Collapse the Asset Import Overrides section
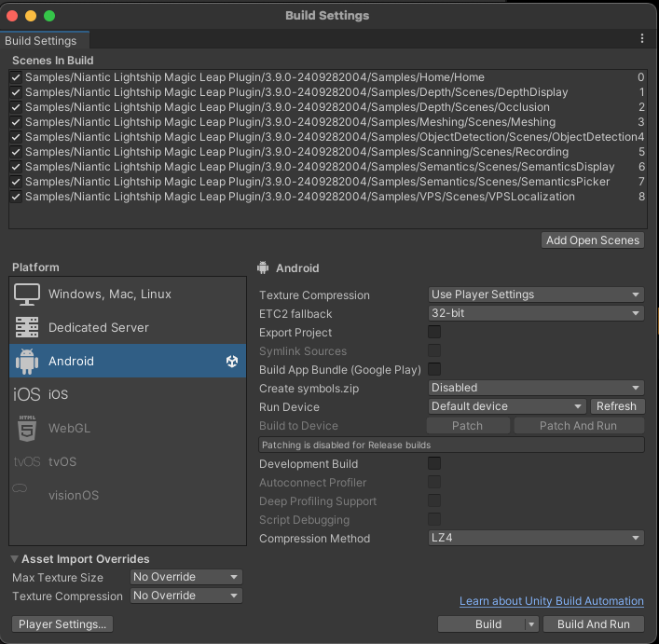Image resolution: width=659 pixels, height=644 pixels. [15, 559]
